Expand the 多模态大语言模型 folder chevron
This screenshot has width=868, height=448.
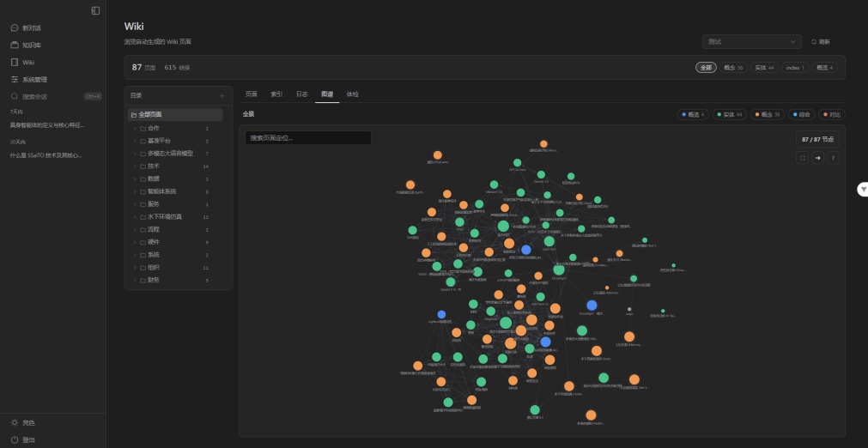[135, 154]
